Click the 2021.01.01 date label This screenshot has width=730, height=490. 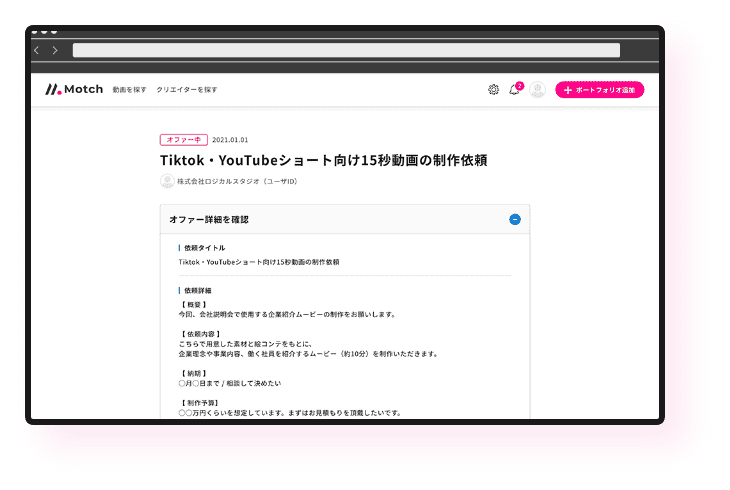click(x=230, y=140)
